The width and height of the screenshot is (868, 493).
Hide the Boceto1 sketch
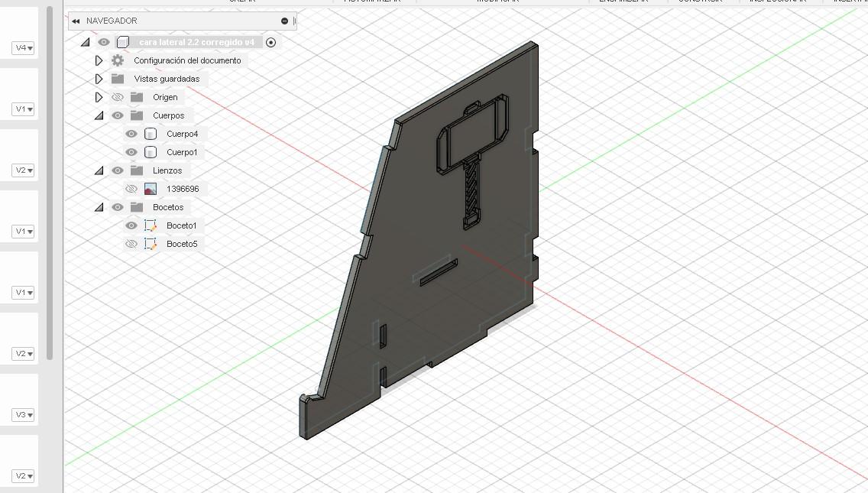tap(131, 225)
